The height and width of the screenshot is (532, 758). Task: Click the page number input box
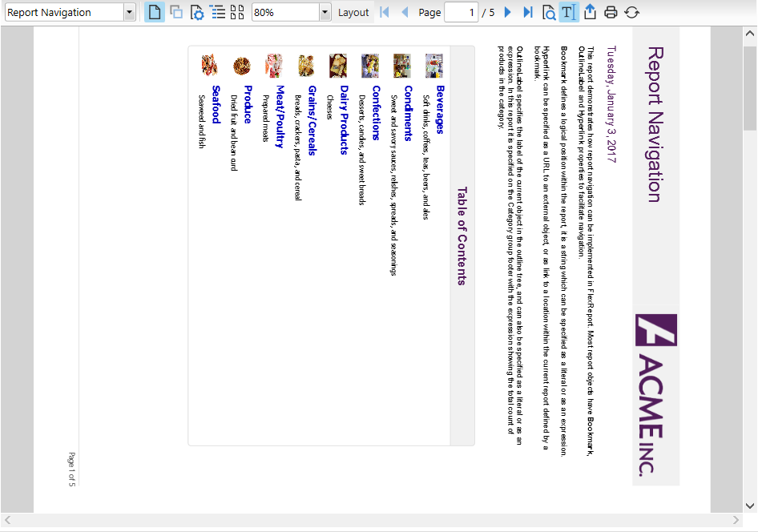pos(462,13)
